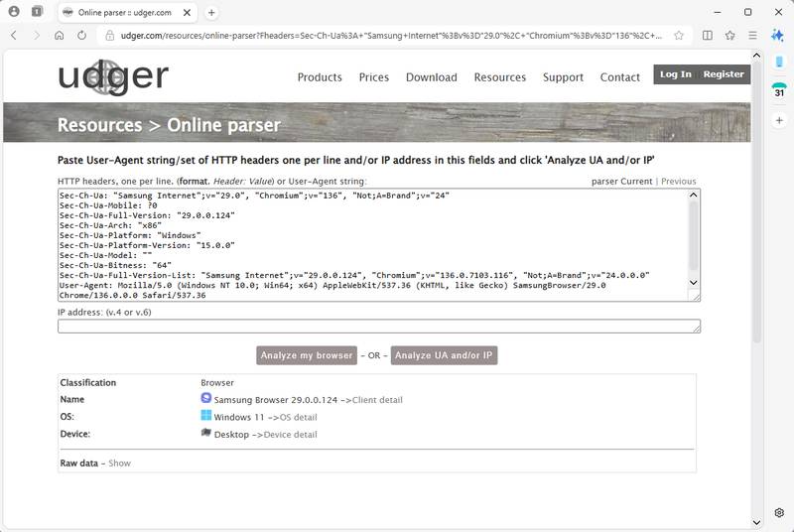Go to the Prices page
The height and width of the screenshot is (532, 794).
click(x=374, y=77)
